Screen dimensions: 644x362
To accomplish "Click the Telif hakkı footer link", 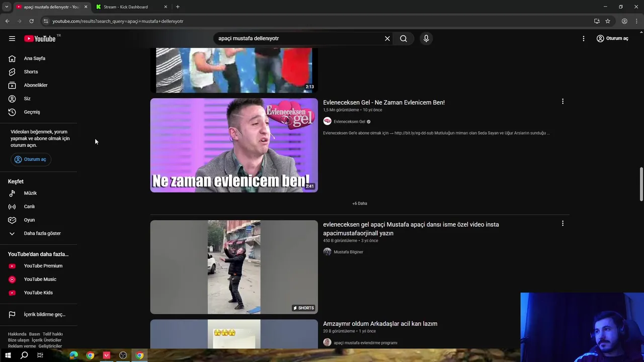I will 53,334.
